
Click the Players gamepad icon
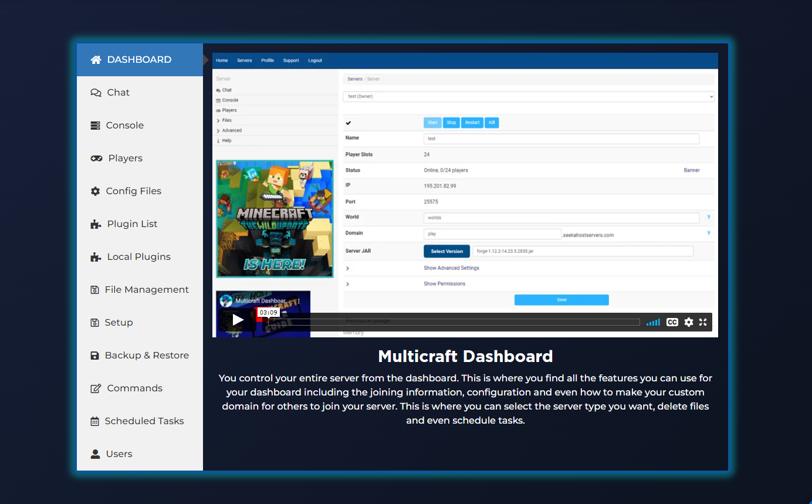point(96,158)
